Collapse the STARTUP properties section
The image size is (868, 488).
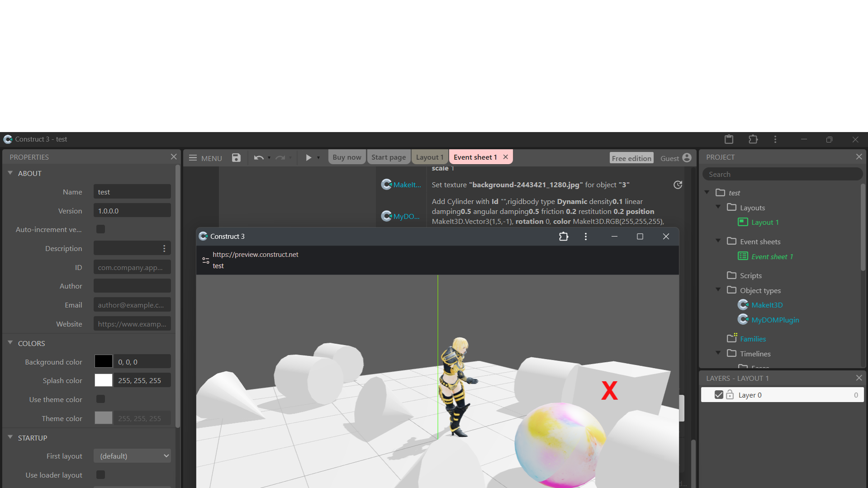click(x=10, y=437)
